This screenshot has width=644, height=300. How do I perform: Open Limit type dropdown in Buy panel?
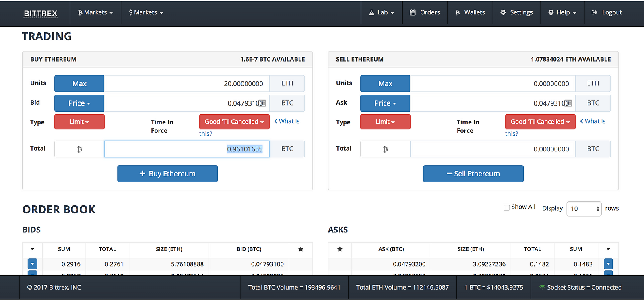pos(79,122)
